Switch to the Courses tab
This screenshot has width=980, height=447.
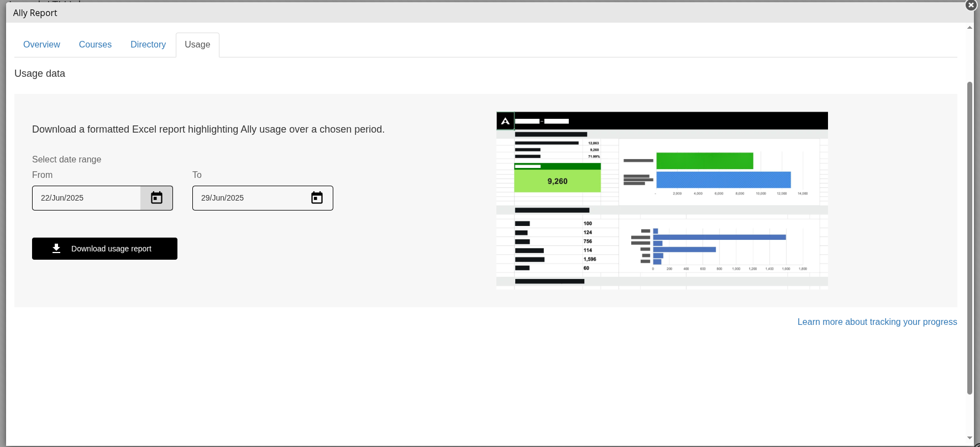(95, 45)
